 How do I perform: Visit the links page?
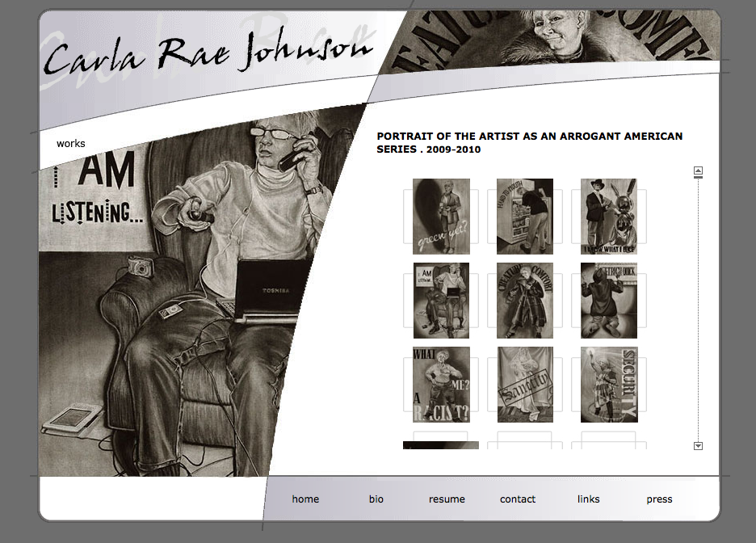click(x=589, y=499)
